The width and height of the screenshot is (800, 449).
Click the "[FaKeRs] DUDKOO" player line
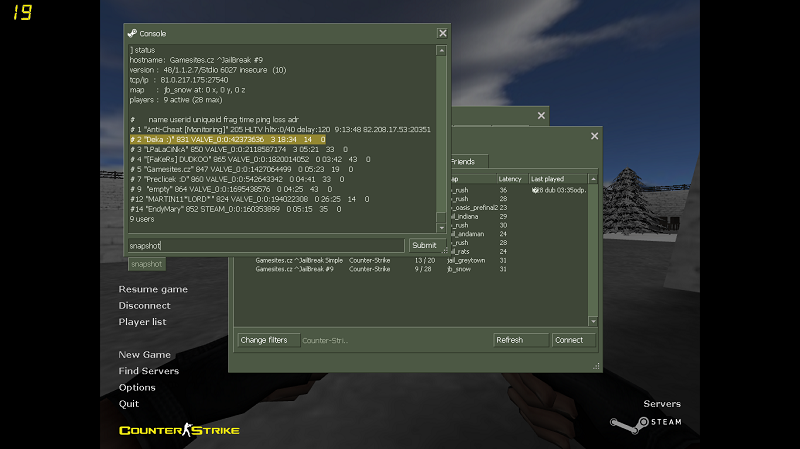pyautogui.click(x=250, y=159)
